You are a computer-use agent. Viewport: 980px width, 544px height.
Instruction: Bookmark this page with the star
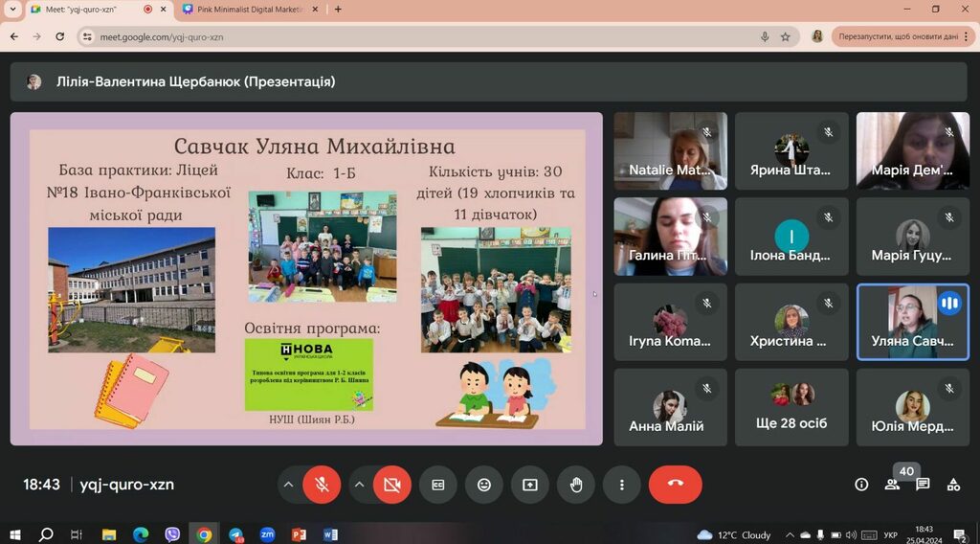786,37
